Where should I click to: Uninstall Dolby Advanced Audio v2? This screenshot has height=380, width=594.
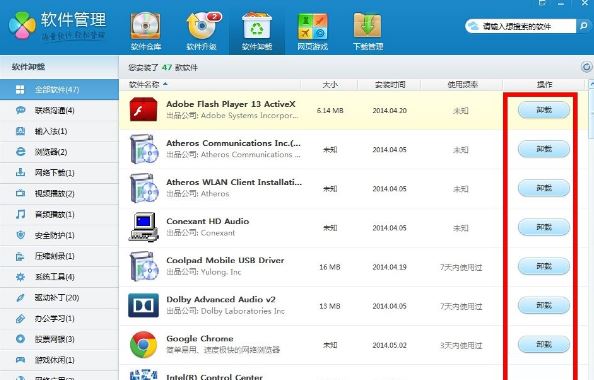544,305
